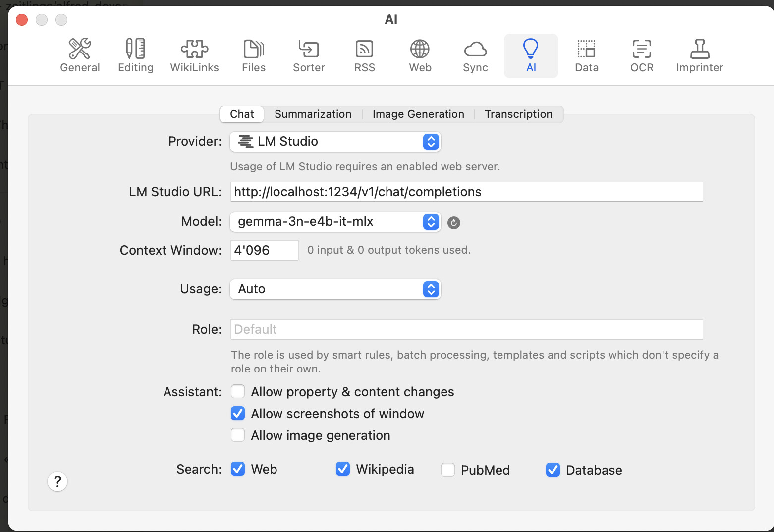This screenshot has height=532, width=774.
Task: Open the Usage dropdown set to Auto
Action: (x=335, y=289)
